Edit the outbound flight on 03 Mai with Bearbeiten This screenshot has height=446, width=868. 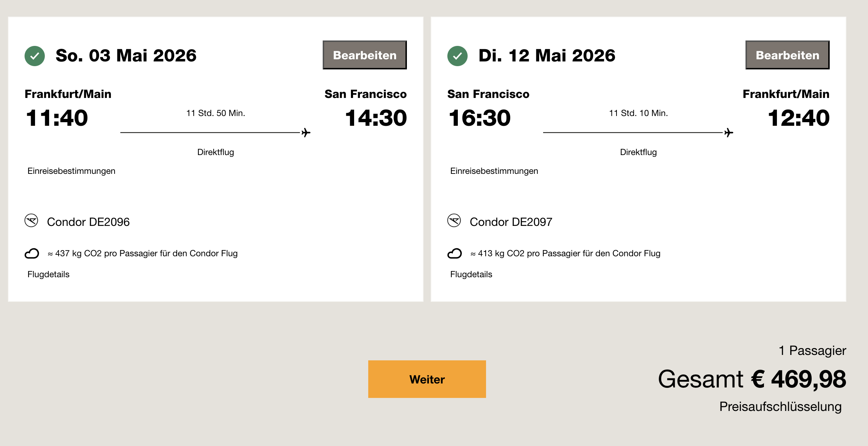point(365,55)
